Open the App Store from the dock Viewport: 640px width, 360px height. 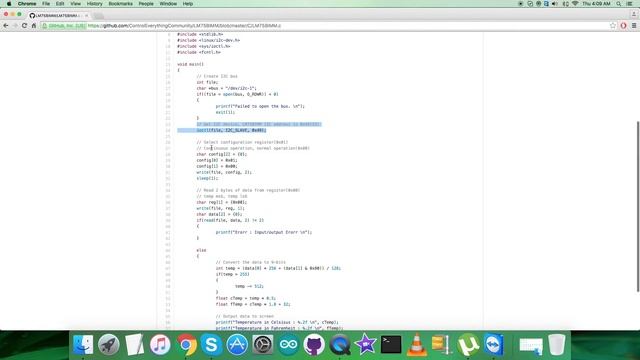tap(237, 345)
